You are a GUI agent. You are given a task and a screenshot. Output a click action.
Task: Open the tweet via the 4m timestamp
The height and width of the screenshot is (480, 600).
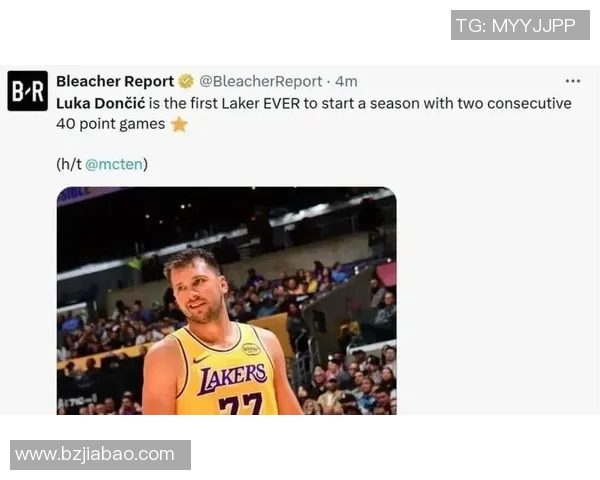tap(346, 82)
